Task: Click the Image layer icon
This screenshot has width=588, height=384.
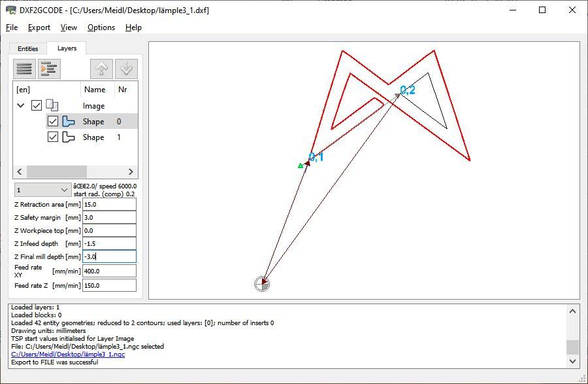Action: 52,106
